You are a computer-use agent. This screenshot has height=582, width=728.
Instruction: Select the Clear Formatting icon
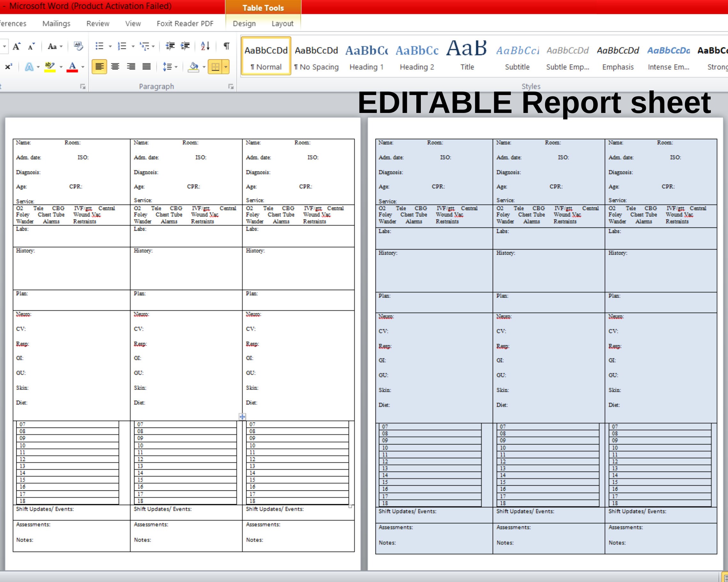click(78, 46)
